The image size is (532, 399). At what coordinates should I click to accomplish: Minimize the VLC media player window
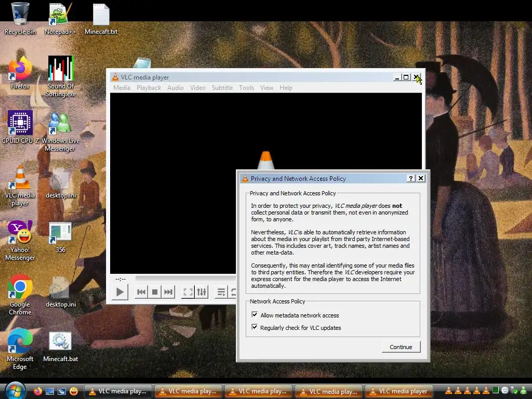(397, 77)
